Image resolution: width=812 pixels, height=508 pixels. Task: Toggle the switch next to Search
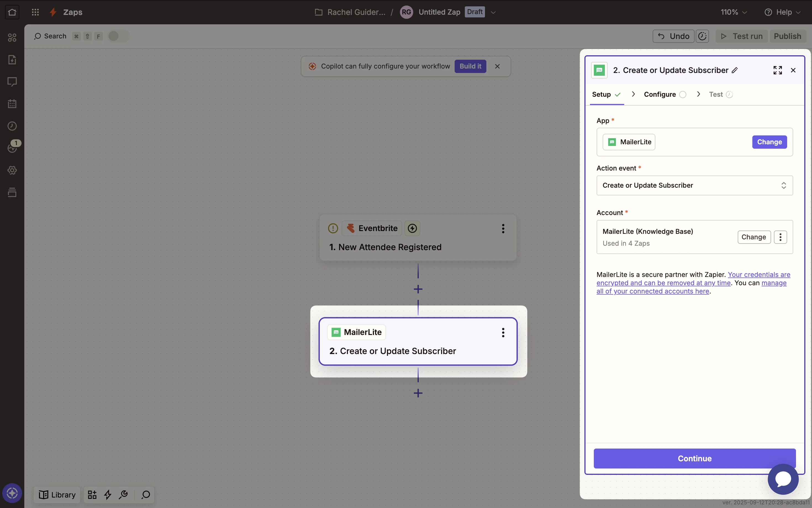pyautogui.click(x=118, y=36)
